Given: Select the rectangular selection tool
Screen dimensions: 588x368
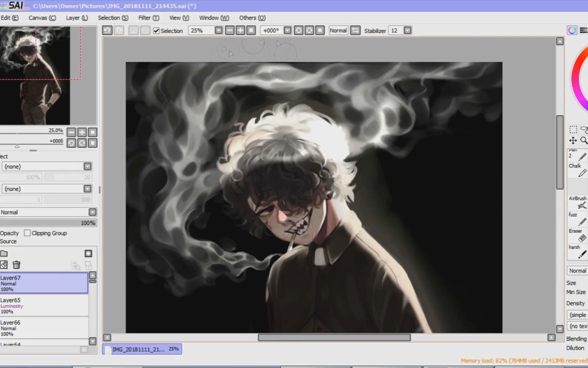Looking at the screenshot, I should click(x=573, y=129).
